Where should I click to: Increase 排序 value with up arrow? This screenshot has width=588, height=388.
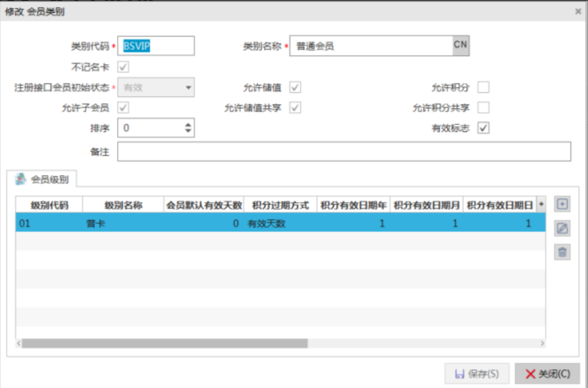[x=189, y=125]
